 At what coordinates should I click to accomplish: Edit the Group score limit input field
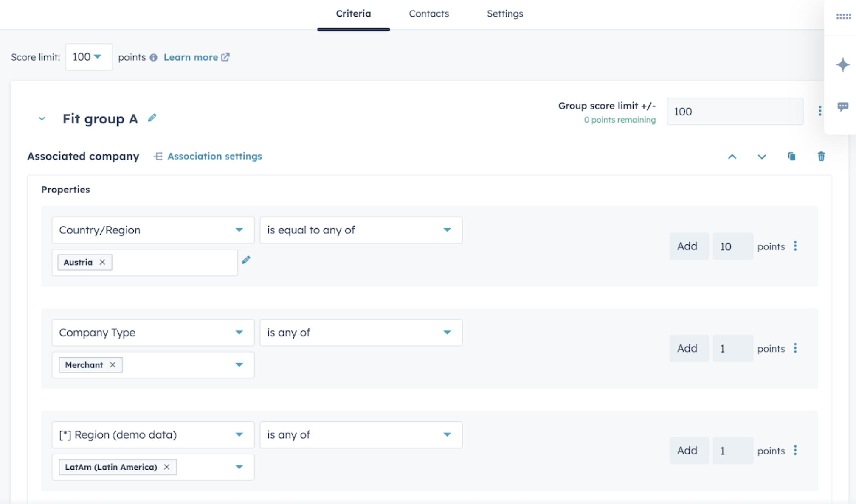tap(735, 111)
